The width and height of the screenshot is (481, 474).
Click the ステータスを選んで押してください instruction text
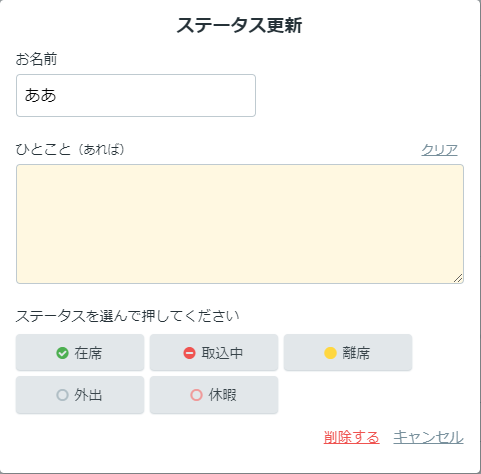click(x=127, y=316)
